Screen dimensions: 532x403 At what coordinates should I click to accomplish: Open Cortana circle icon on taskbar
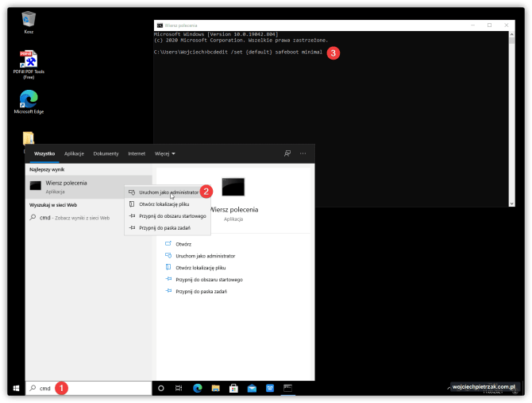(161, 388)
